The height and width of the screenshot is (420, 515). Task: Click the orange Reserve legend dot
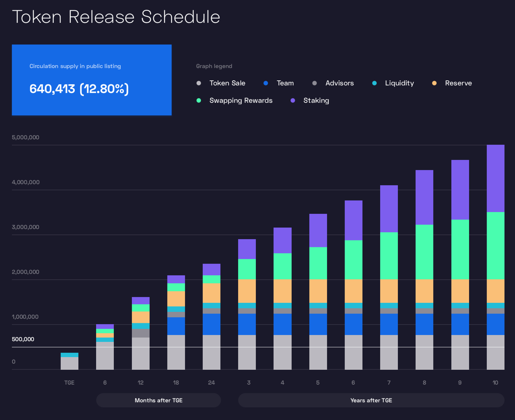(434, 83)
